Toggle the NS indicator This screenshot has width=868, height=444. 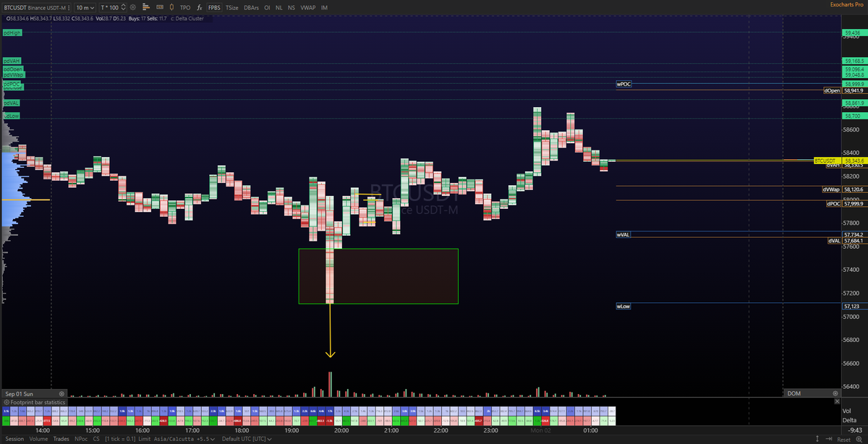(x=292, y=7)
